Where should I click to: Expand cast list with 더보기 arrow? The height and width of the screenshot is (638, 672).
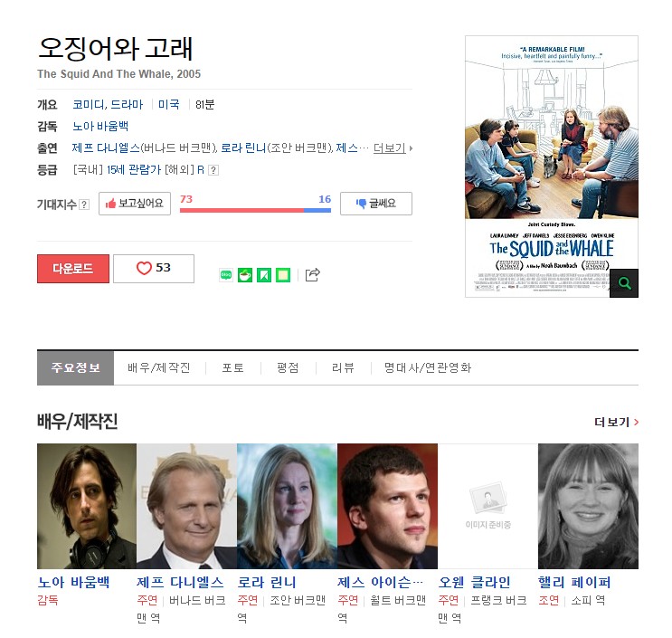pos(393,148)
